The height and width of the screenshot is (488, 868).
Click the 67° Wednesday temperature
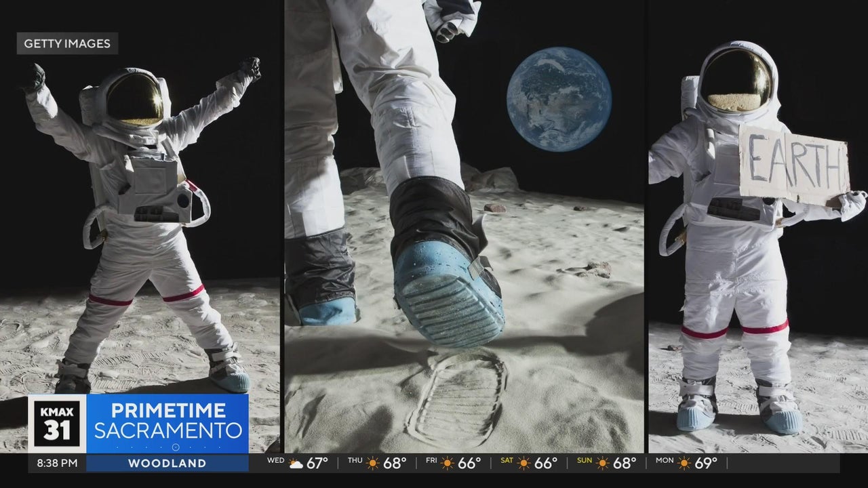point(317,464)
